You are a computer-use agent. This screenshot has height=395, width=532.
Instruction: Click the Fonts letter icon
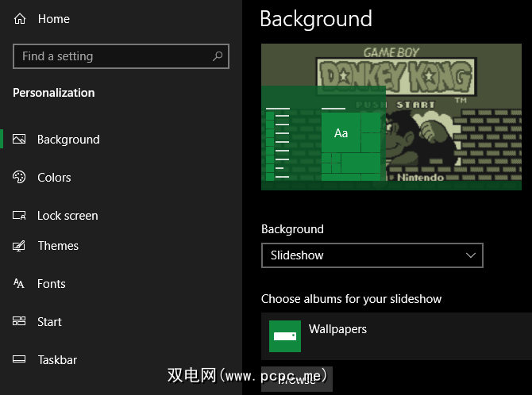pyautogui.click(x=20, y=284)
